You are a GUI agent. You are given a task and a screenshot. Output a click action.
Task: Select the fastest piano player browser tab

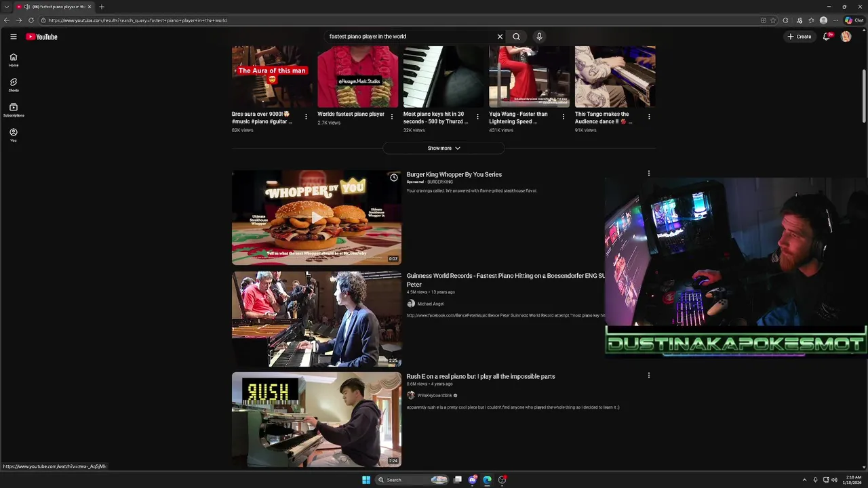point(54,7)
